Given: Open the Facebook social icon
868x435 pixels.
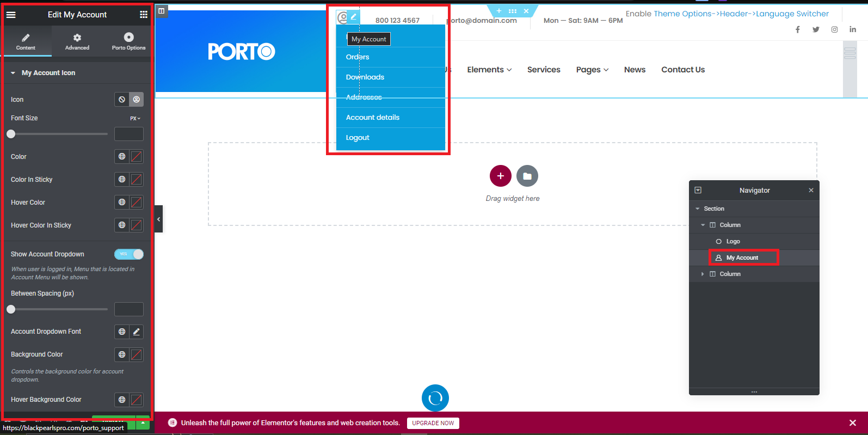Looking at the screenshot, I should [x=798, y=29].
